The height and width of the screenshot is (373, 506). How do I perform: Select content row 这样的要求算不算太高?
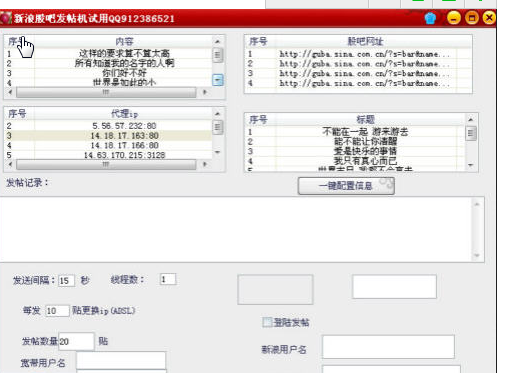click(108, 53)
